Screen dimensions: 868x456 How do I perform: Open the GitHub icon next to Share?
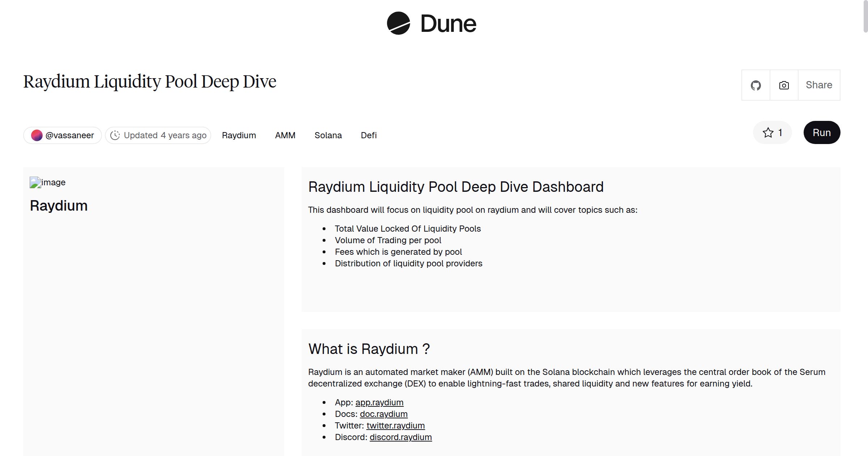point(756,85)
